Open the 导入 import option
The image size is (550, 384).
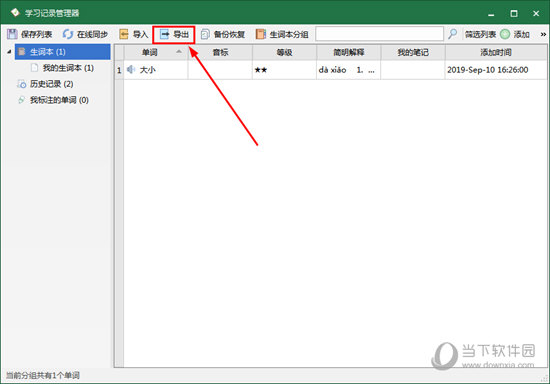133,34
